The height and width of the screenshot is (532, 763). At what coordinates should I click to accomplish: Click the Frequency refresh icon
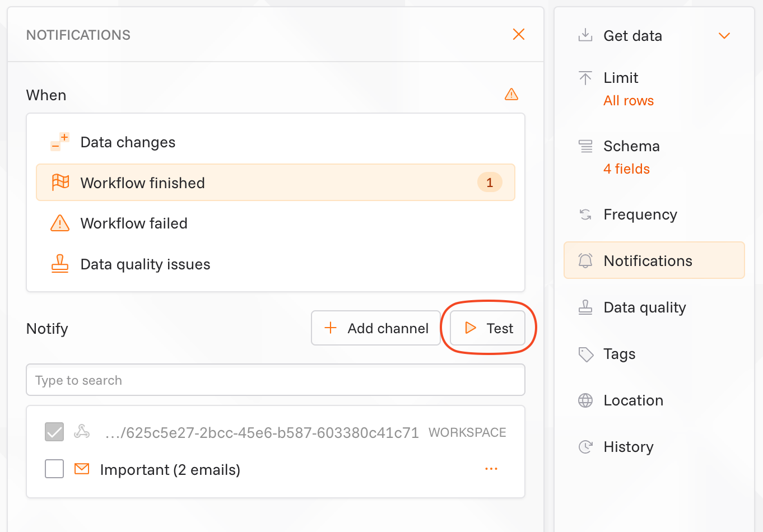click(x=585, y=214)
